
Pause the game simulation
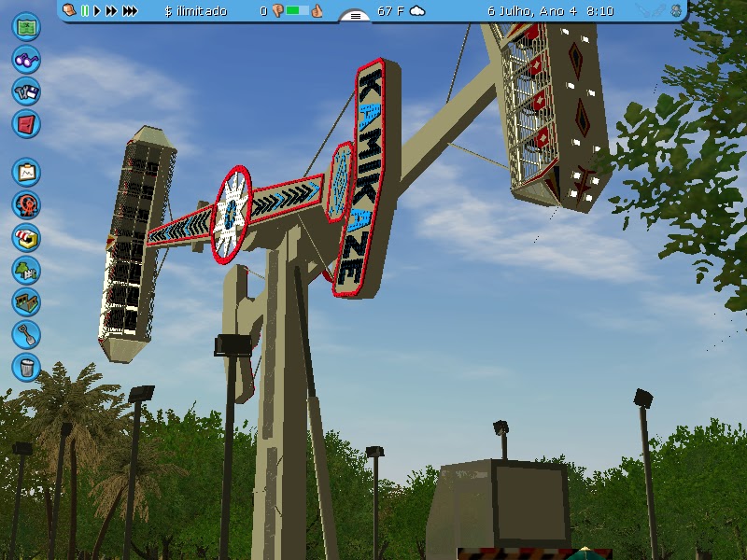pos(84,10)
